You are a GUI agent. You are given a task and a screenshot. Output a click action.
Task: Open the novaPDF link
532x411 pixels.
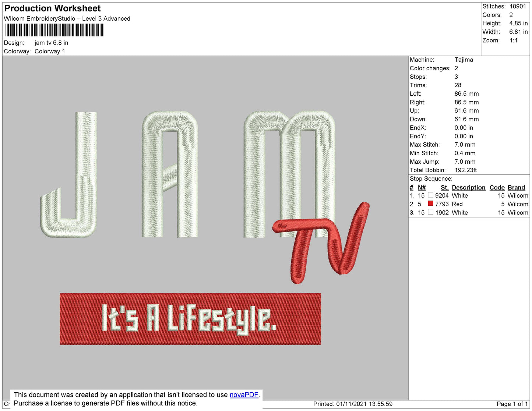[x=244, y=395]
